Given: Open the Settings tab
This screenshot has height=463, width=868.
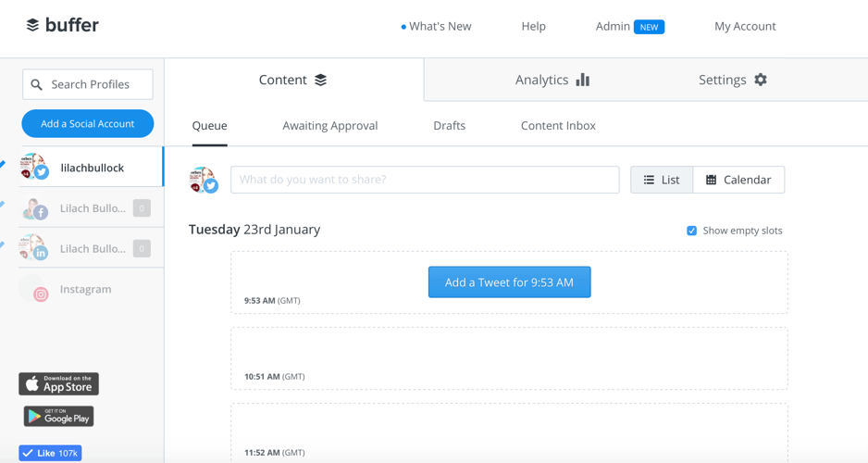Looking at the screenshot, I should 733,80.
